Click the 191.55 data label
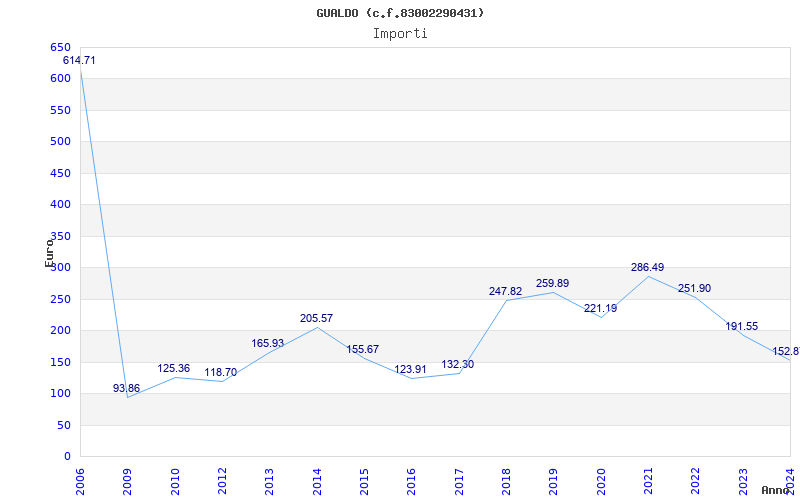Screen dimensions: 800x500 pyautogui.click(x=742, y=327)
